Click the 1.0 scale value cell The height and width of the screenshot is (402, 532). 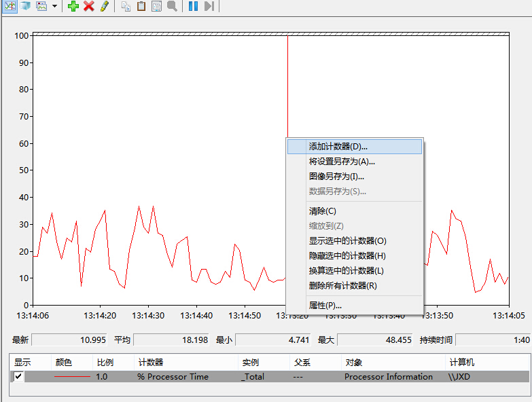tap(101, 377)
